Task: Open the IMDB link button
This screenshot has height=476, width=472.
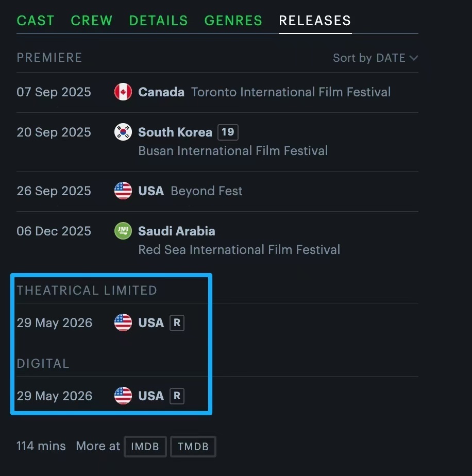Action: coord(145,447)
